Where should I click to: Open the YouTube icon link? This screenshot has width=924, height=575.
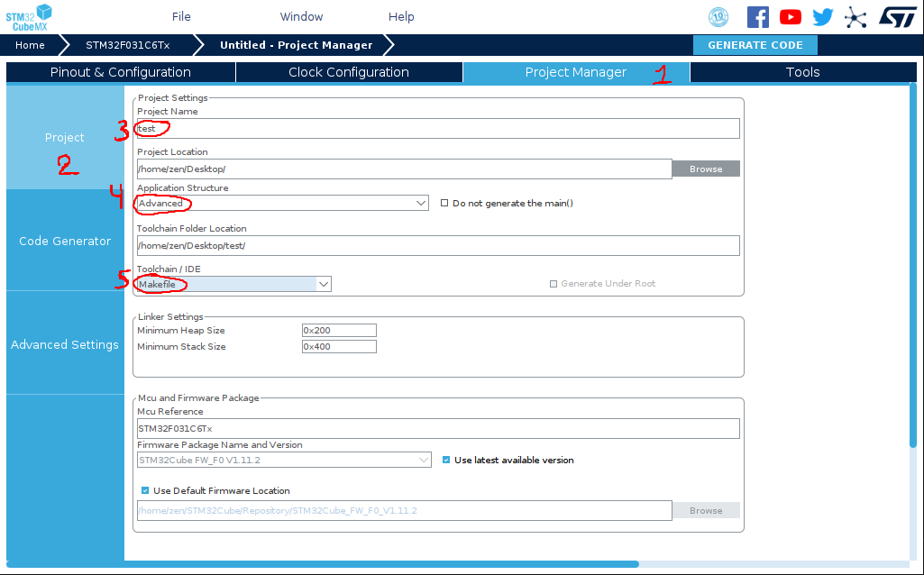[x=791, y=17]
